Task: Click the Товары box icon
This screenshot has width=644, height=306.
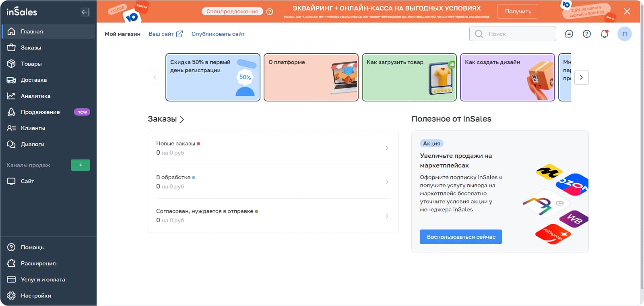Action: [11, 64]
